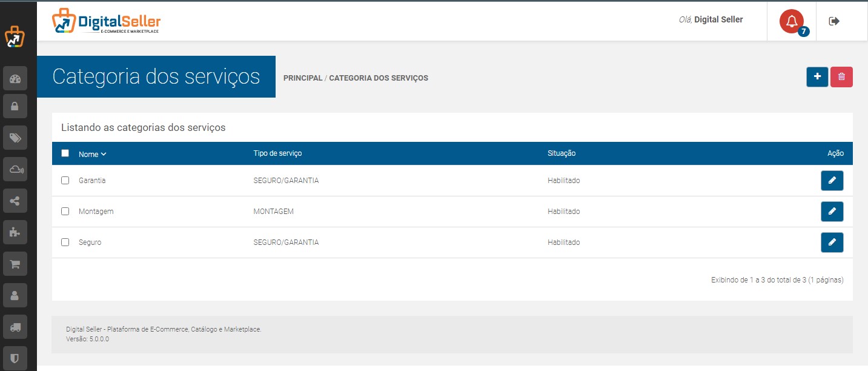
Task: Click the Olá, Digital Seller greeting
Action: (x=711, y=19)
